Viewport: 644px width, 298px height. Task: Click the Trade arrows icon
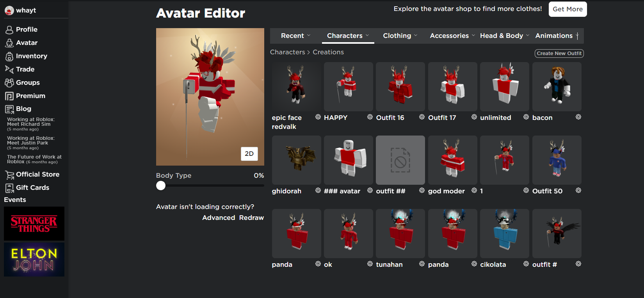point(9,70)
